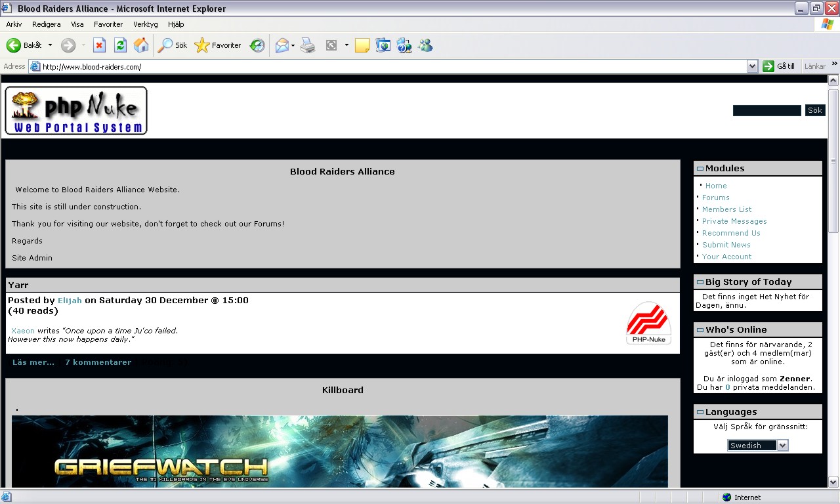Go to the home page via the house icon

point(141,45)
